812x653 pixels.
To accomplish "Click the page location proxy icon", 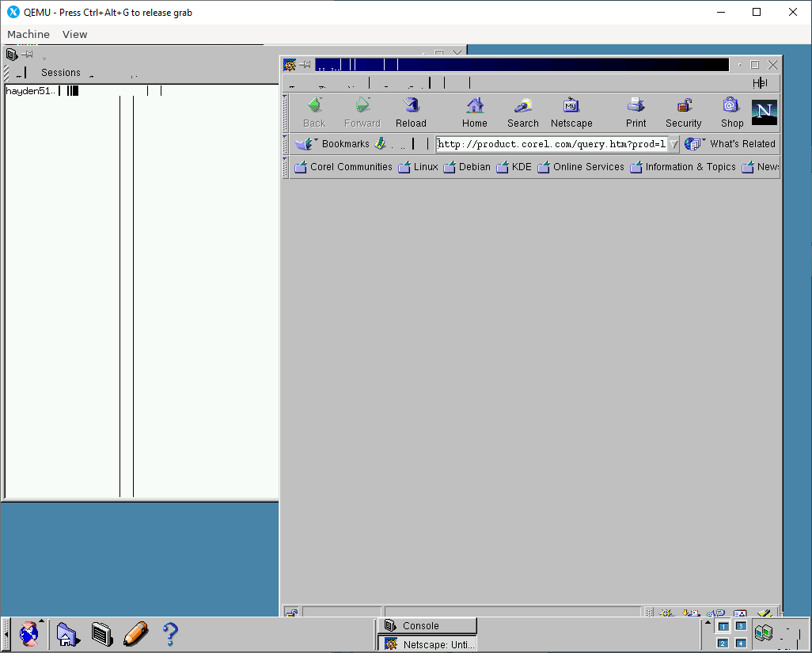I will click(381, 143).
